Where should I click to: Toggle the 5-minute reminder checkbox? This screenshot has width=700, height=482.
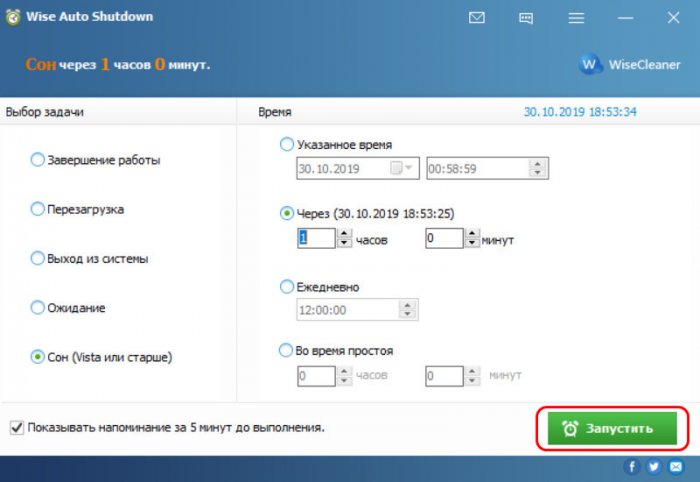coord(17,428)
